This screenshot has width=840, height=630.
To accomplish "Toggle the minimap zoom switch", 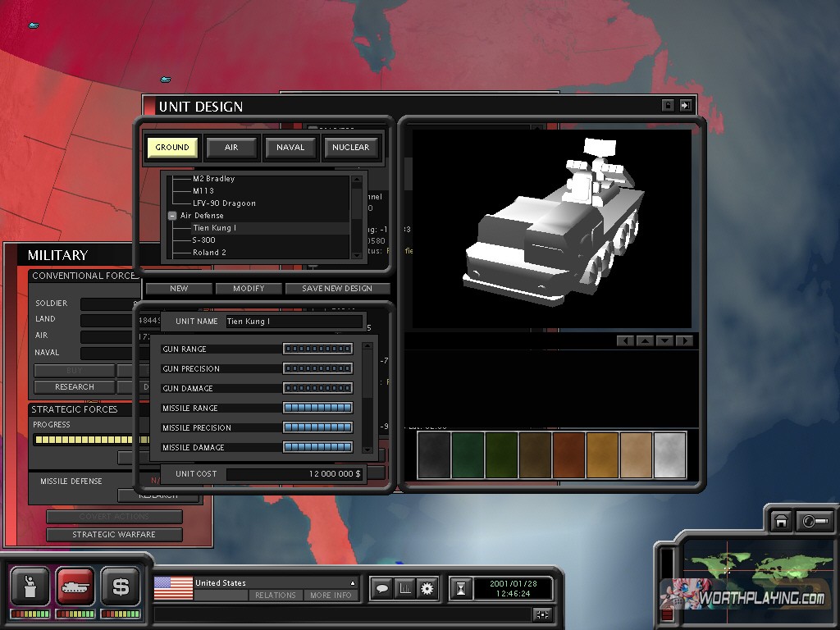I will tap(815, 522).
